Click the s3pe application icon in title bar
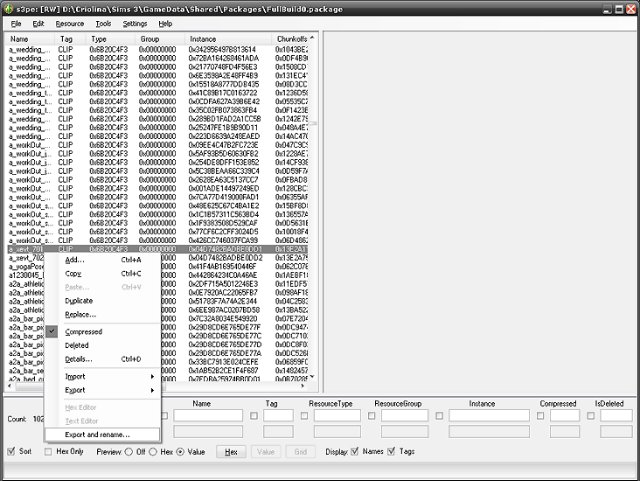 coord(8,7)
